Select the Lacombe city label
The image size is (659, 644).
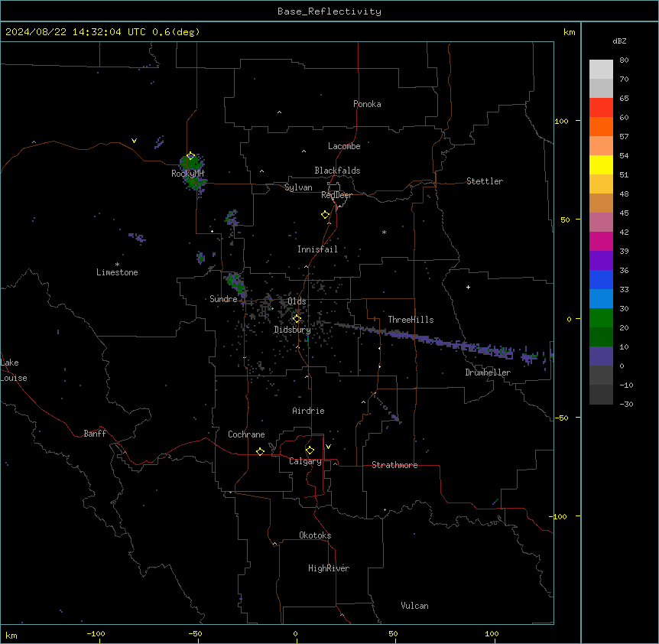click(344, 146)
